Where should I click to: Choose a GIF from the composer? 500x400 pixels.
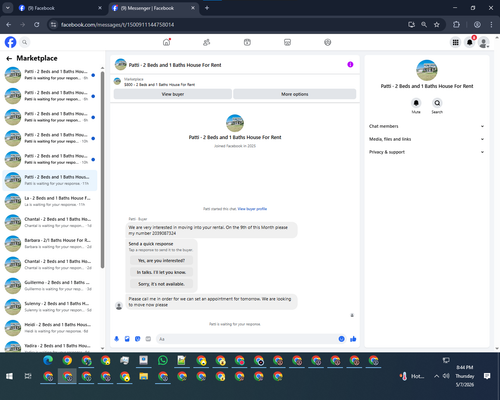coord(148,339)
